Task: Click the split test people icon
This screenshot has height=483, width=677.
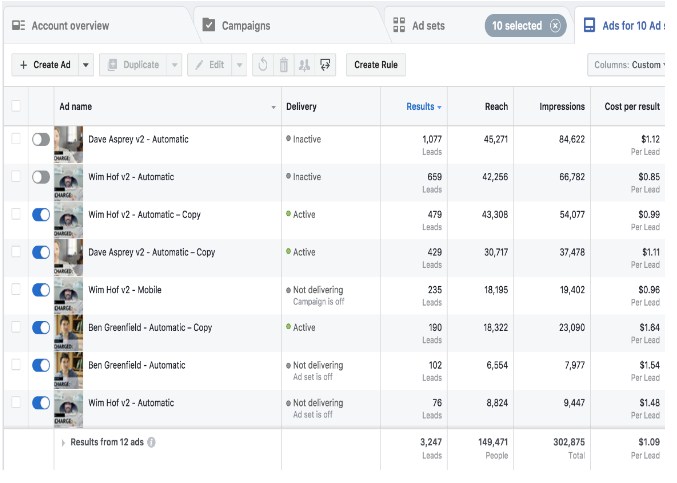Action: (304, 65)
